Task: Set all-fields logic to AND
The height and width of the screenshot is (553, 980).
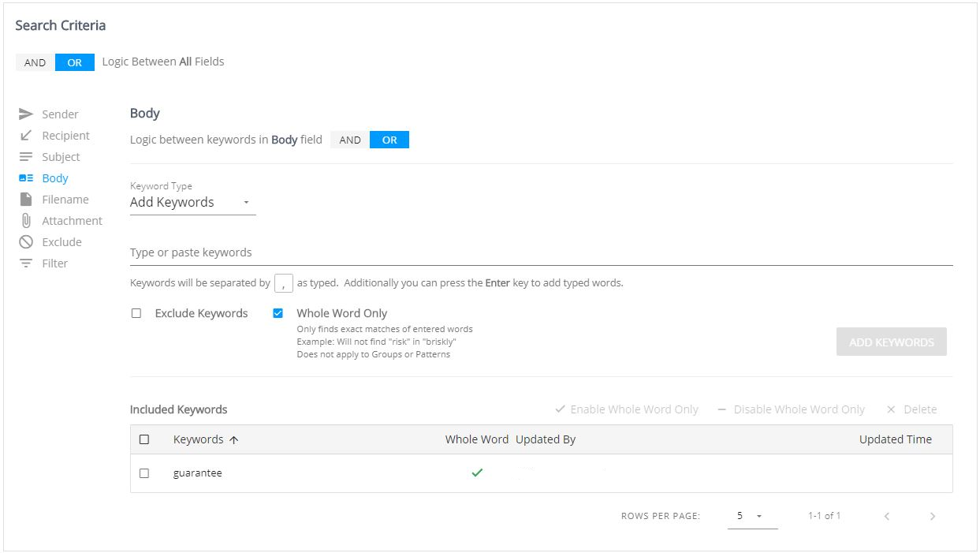Action: [35, 62]
